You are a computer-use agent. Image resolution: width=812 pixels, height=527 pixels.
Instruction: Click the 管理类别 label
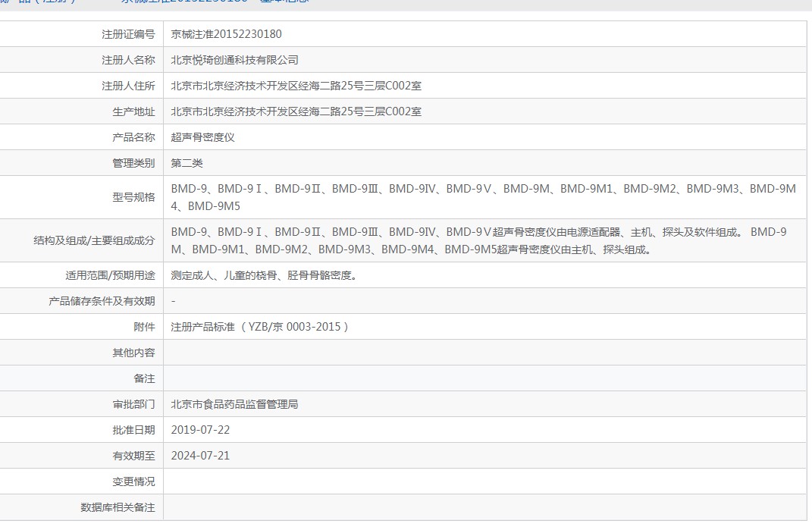click(133, 164)
